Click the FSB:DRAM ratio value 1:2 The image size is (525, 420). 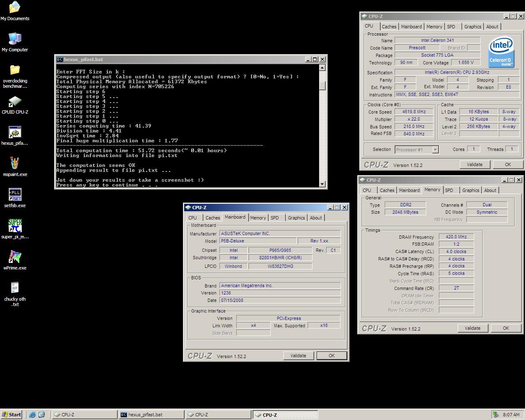click(x=456, y=244)
